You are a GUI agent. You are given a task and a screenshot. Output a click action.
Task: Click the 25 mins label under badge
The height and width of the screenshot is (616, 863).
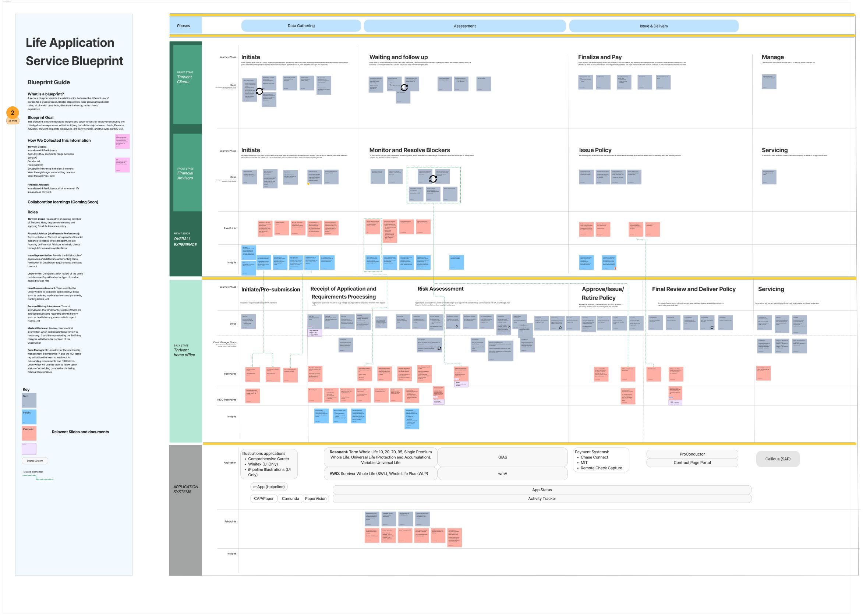(x=13, y=121)
